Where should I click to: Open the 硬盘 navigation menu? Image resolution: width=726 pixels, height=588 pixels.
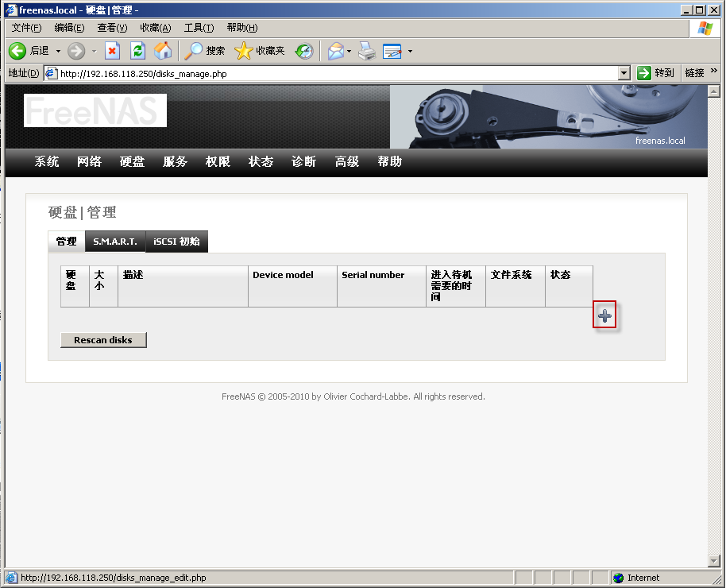coord(132,162)
